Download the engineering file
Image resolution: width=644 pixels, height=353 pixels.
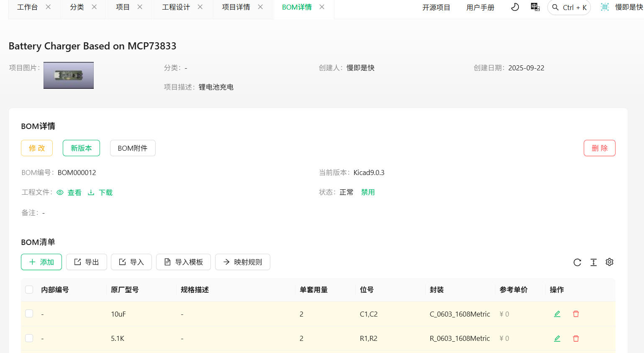tap(100, 193)
